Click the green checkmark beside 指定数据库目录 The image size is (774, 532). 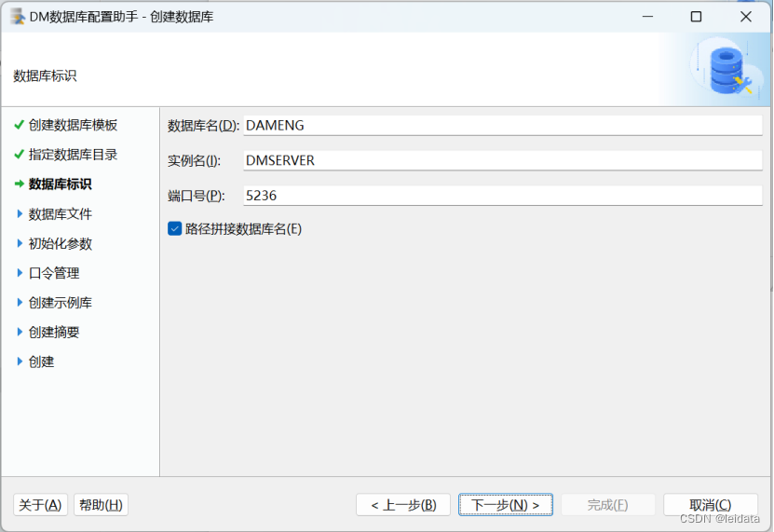[x=20, y=155]
